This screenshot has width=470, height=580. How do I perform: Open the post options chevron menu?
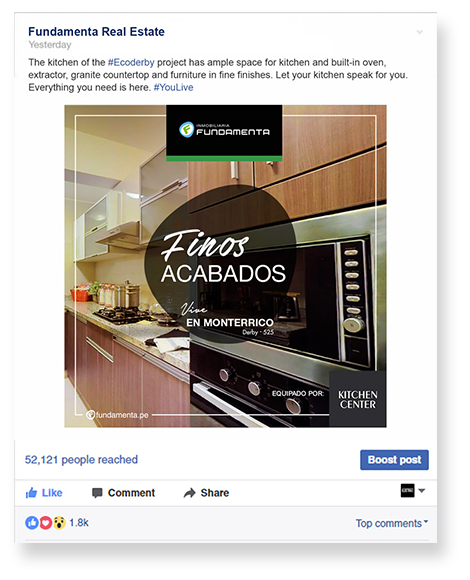click(420, 32)
